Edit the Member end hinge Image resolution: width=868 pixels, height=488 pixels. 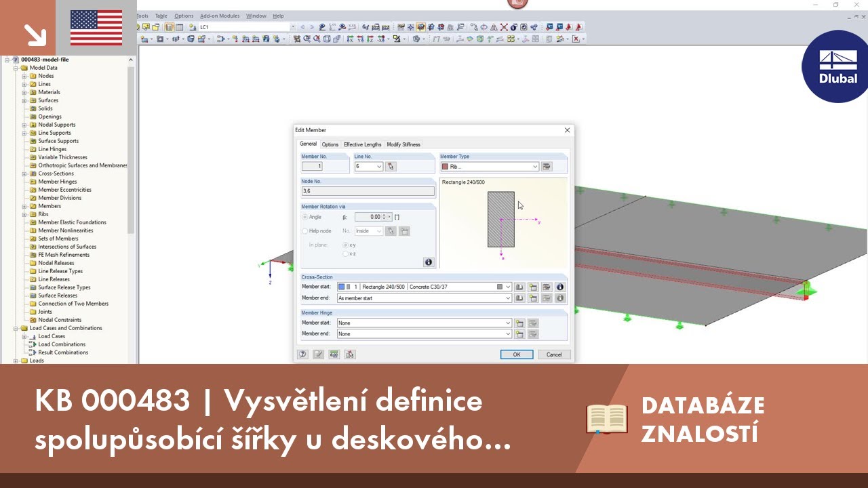pos(533,334)
